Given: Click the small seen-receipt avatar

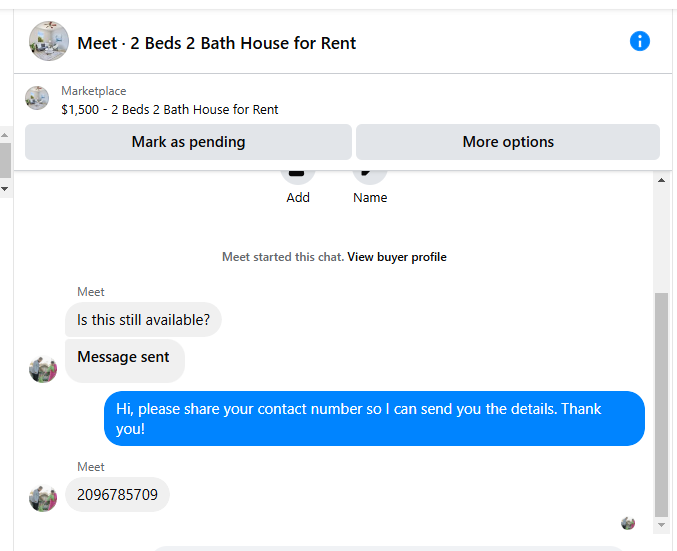Looking at the screenshot, I should (x=628, y=523).
